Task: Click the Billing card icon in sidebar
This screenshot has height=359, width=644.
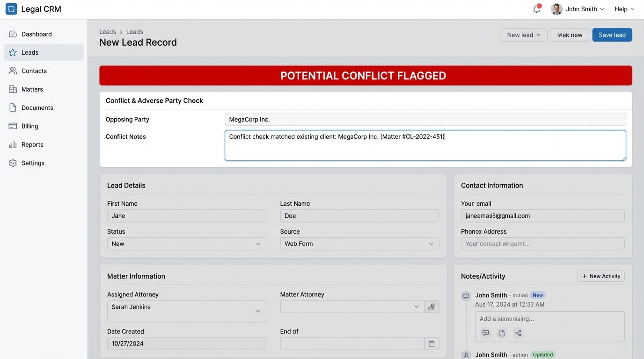Action: point(13,126)
